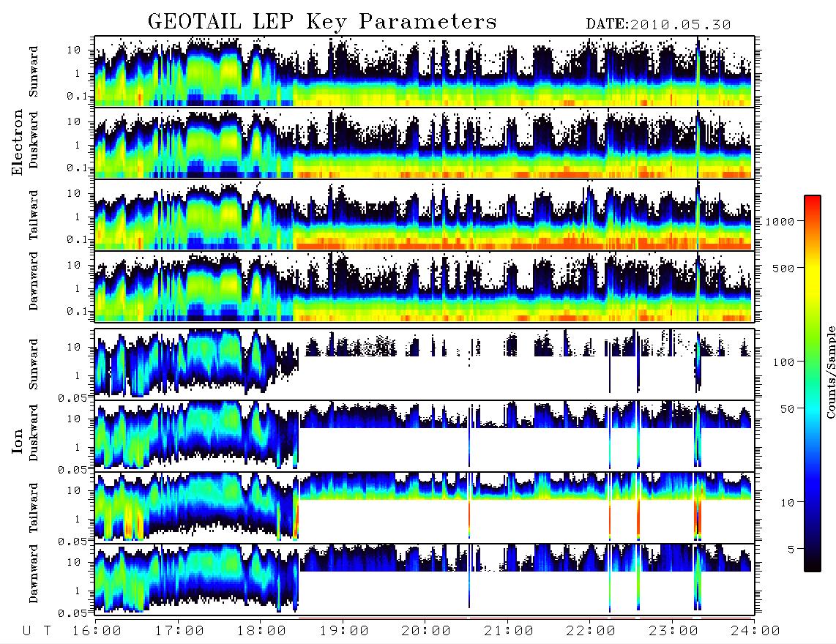This screenshot has width=836, height=644.
Task: Click the 500 tick on colorbar
Action: pyautogui.click(x=783, y=268)
